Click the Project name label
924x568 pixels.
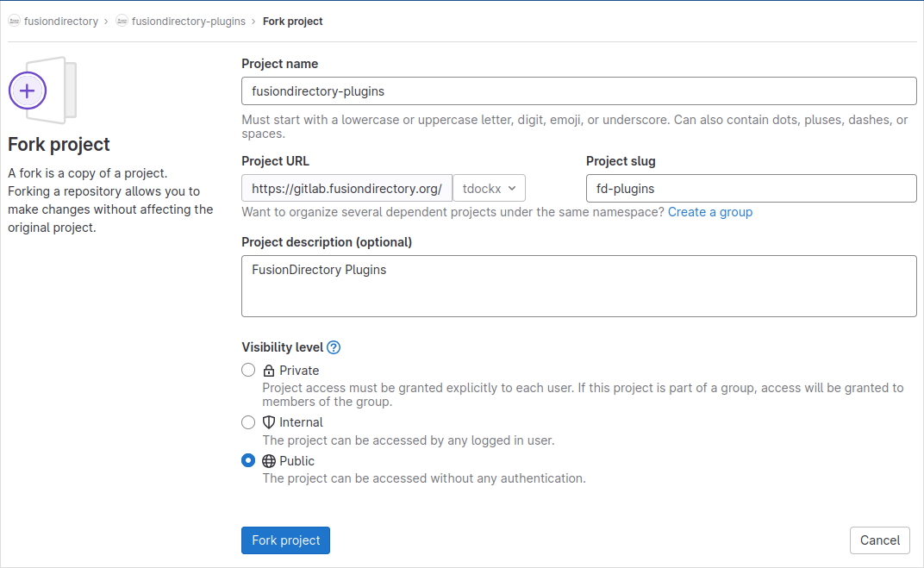point(280,64)
